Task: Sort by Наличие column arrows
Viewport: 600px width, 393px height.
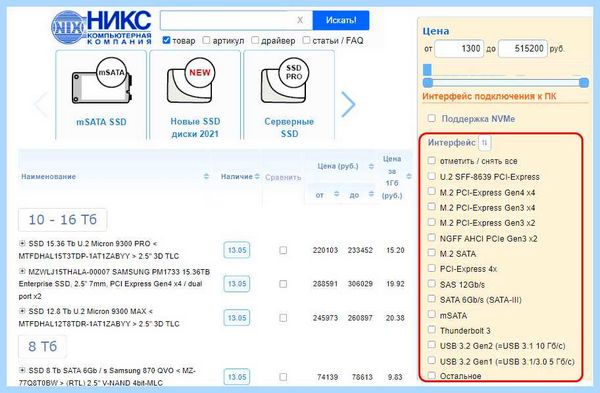Action: pos(257,176)
